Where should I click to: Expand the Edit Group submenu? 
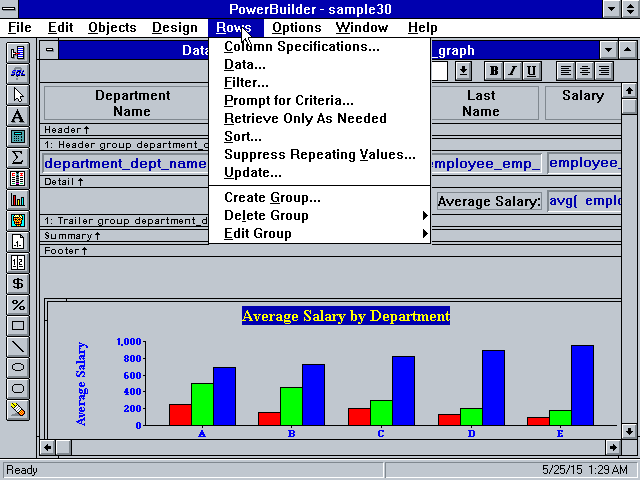(319, 233)
